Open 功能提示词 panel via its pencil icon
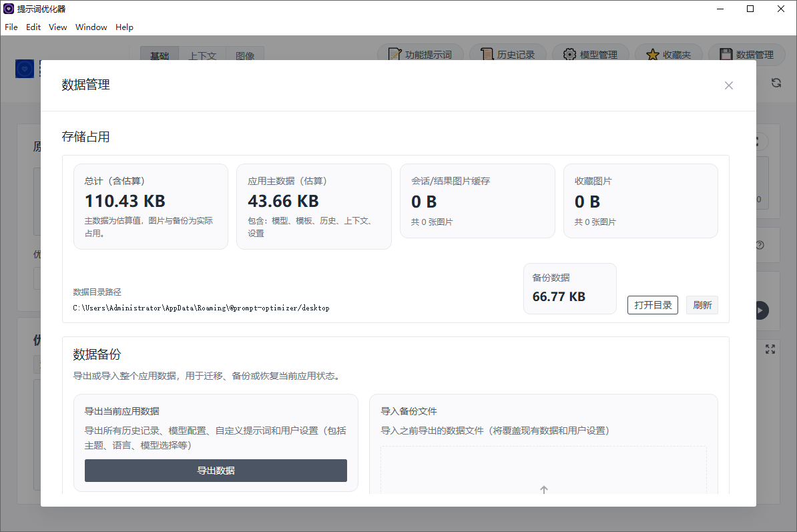 (395, 54)
